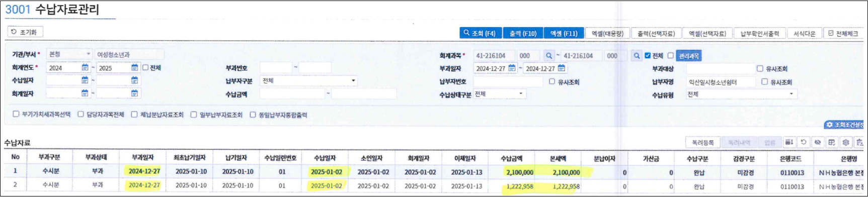Check 부가가치세과목선택 checkbox
Image resolution: width=868 pixels, height=197 pixels.
16,114
